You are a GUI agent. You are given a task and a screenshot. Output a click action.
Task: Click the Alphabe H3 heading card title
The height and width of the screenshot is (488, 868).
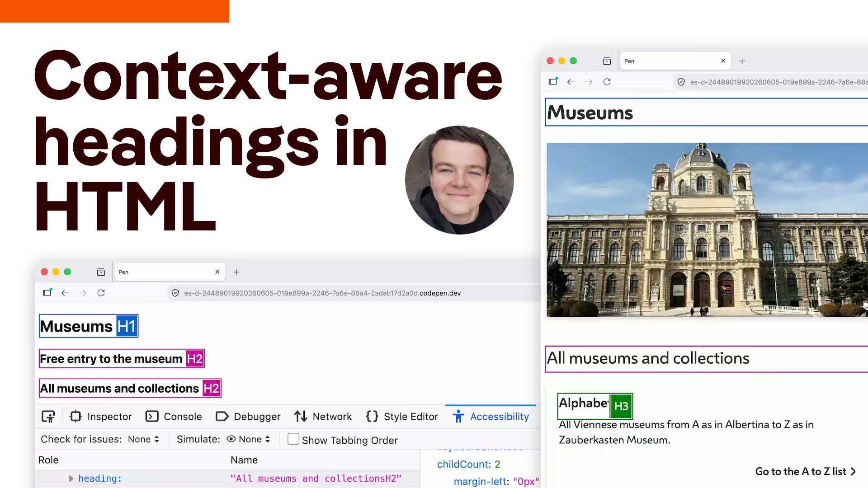coord(595,405)
